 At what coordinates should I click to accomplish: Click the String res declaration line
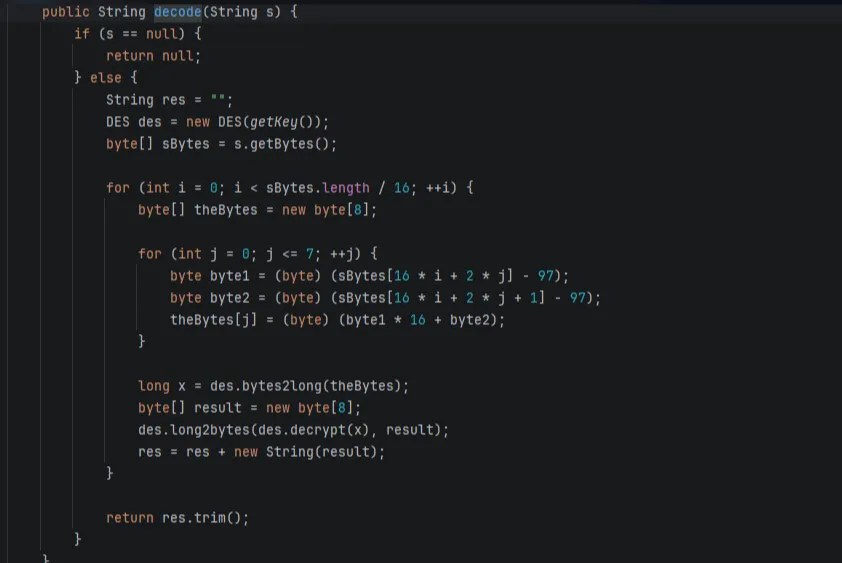pyautogui.click(x=169, y=100)
